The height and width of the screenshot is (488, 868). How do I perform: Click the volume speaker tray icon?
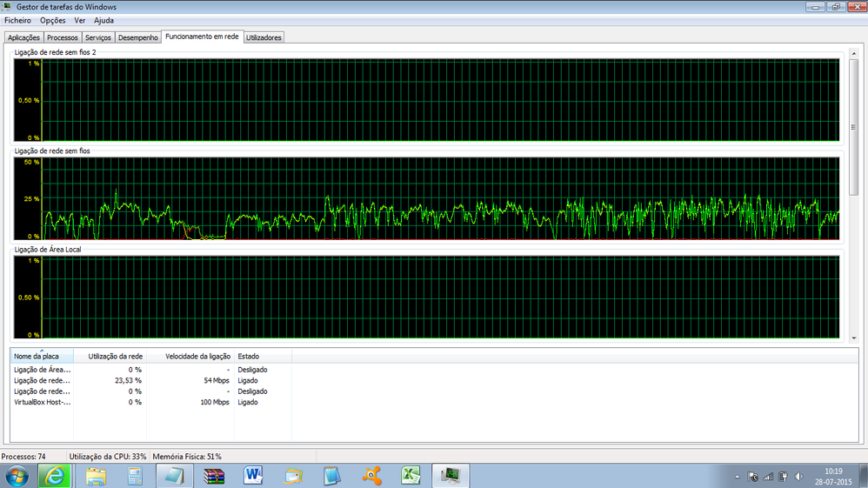coord(798,476)
